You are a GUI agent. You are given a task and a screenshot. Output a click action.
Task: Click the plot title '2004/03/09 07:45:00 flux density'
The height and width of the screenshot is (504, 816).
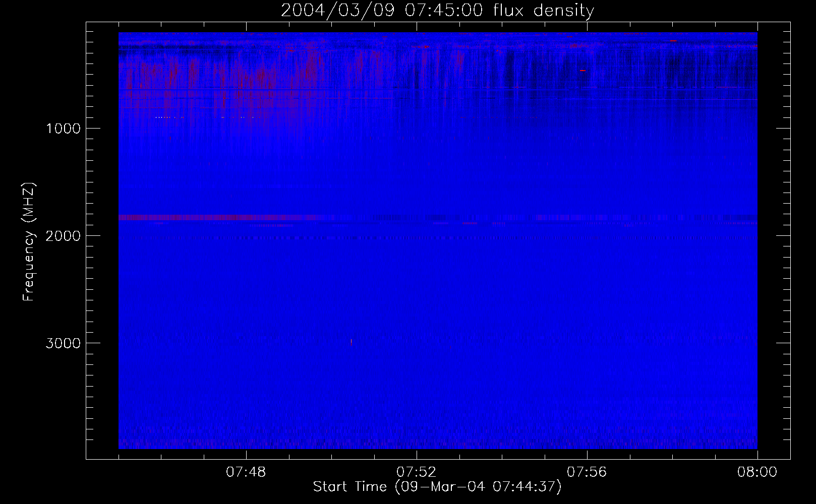pyautogui.click(x=437, y=10)
